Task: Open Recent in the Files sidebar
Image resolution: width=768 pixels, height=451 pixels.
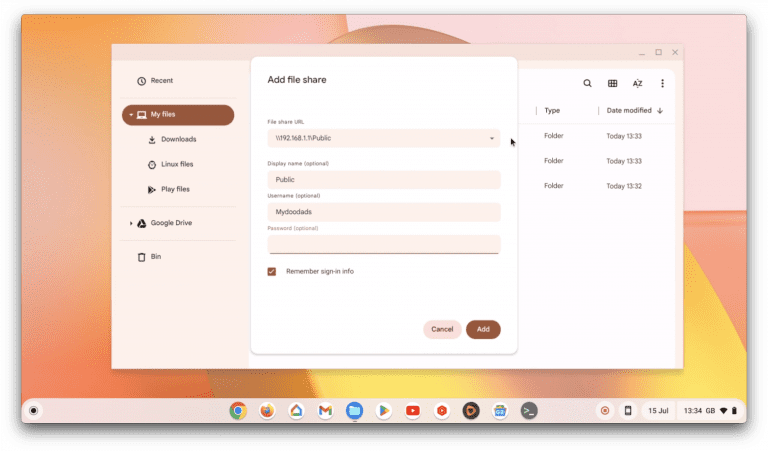Action: coord(178,81)
